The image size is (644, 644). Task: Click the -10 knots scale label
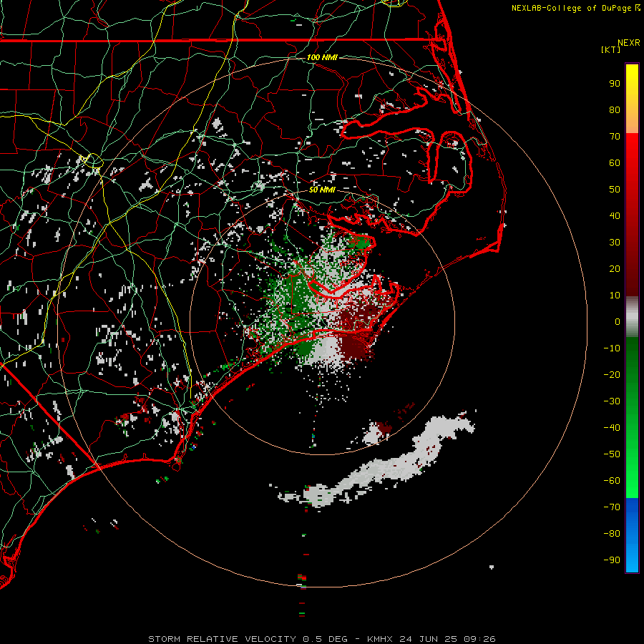[612, 348]
